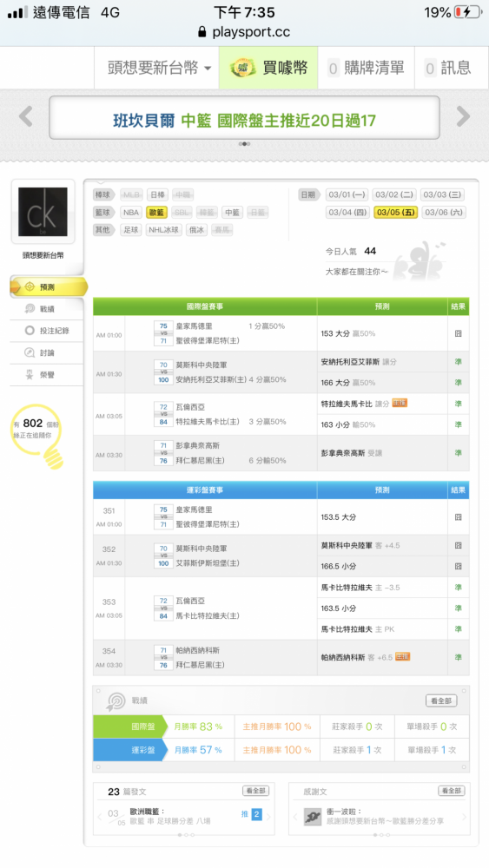This screenshot has width=489, height=868.
Task: Show next thank-you post chevron
Action: [464, 817]
